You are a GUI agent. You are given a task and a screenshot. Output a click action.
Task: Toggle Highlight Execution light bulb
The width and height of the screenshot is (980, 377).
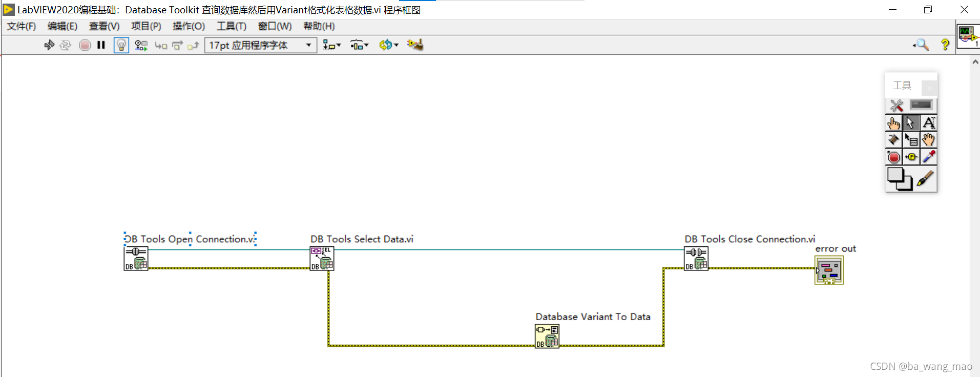(x=121, y=45)
